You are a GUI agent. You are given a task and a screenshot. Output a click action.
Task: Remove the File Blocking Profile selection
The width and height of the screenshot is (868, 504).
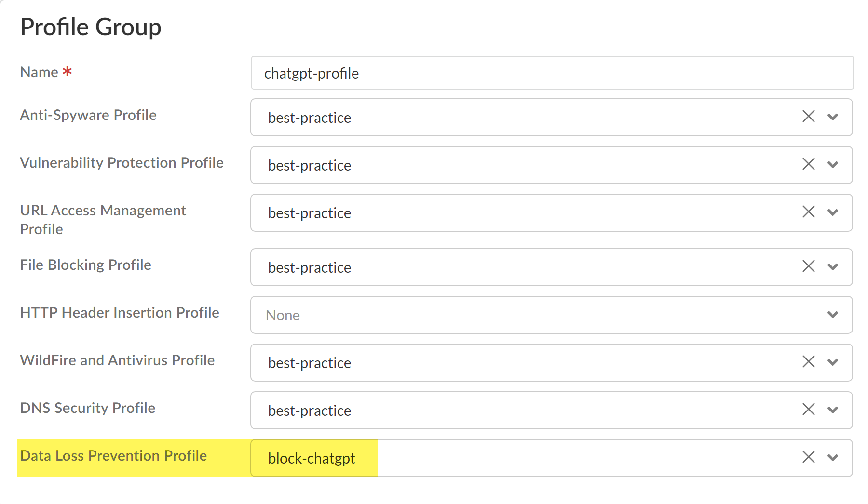pos(809,266)
